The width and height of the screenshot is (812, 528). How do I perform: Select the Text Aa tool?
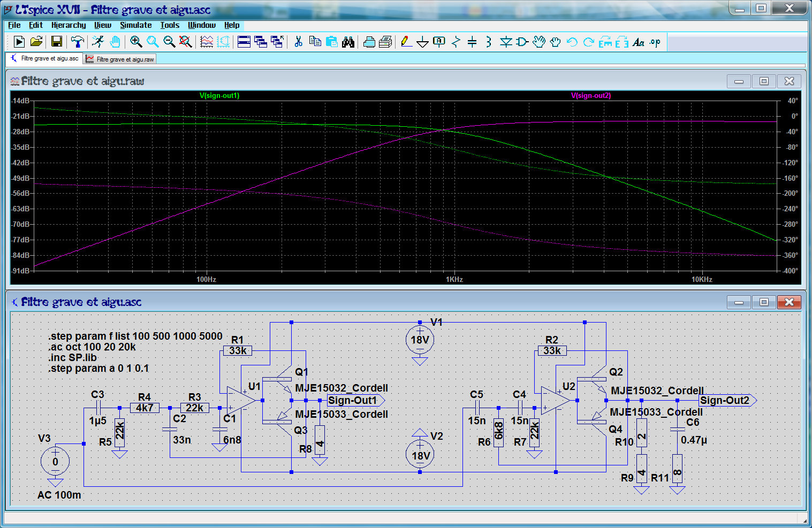click(639, 42)
